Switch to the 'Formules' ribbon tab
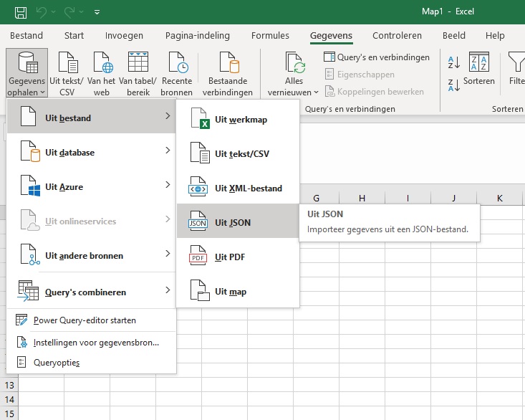The width and height of the screenshot is (525, 420). (270, 36)
